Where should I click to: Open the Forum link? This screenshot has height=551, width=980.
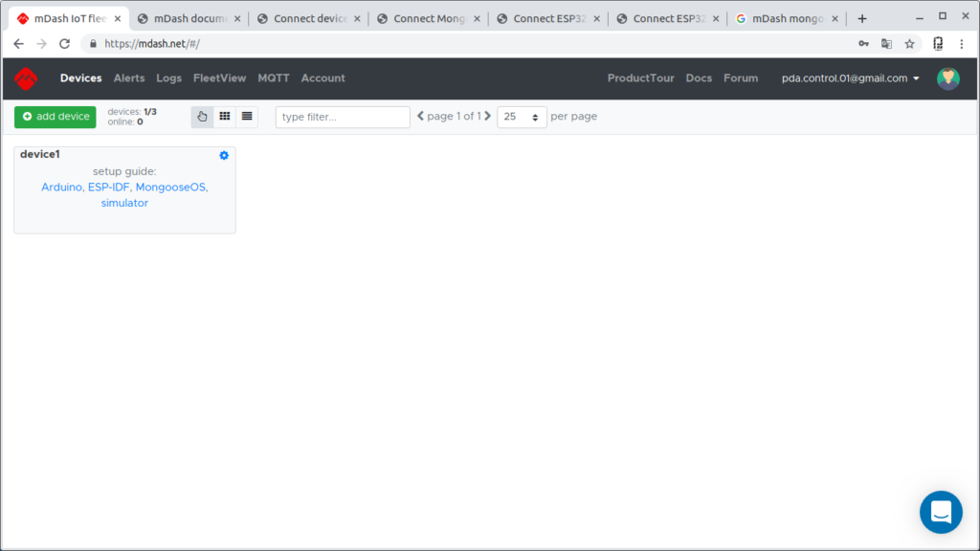[x=741, y=78]
